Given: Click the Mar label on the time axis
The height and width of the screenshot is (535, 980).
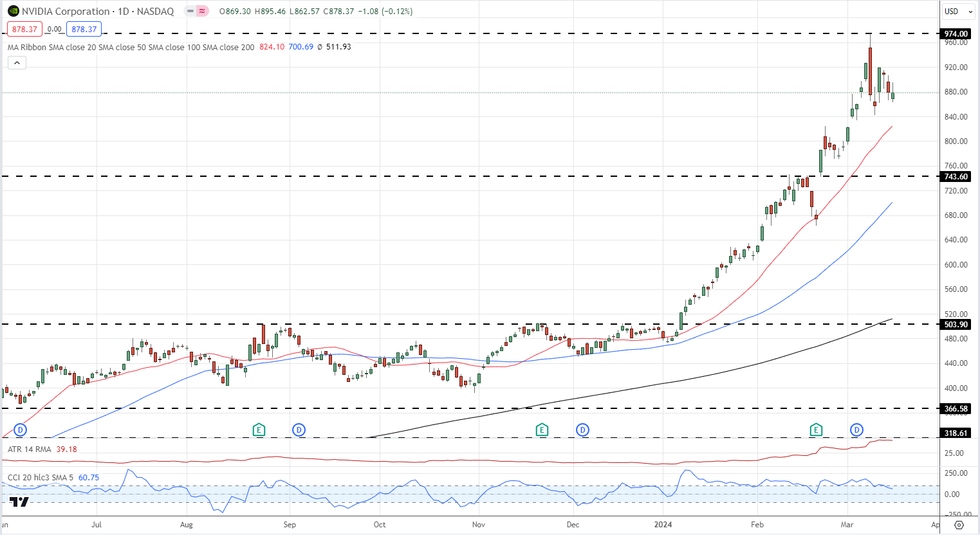Looking at the screenshot, I should tap(847, 525).
